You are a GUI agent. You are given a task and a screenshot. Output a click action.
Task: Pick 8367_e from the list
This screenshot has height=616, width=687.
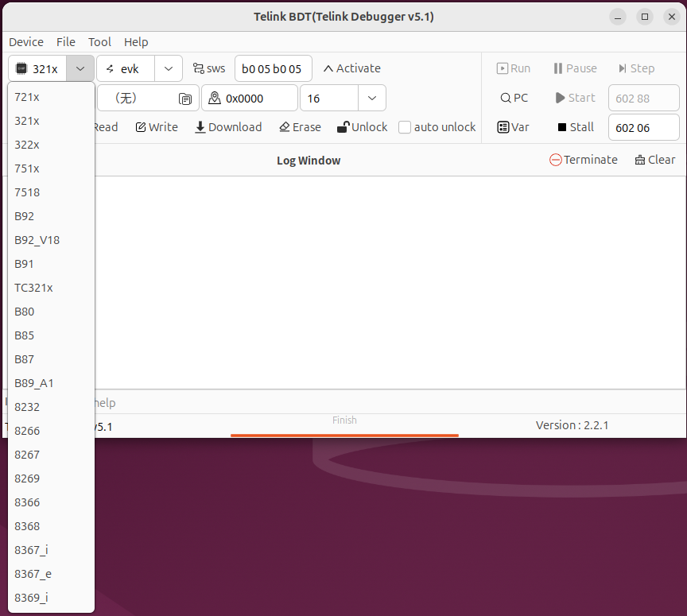51,574
